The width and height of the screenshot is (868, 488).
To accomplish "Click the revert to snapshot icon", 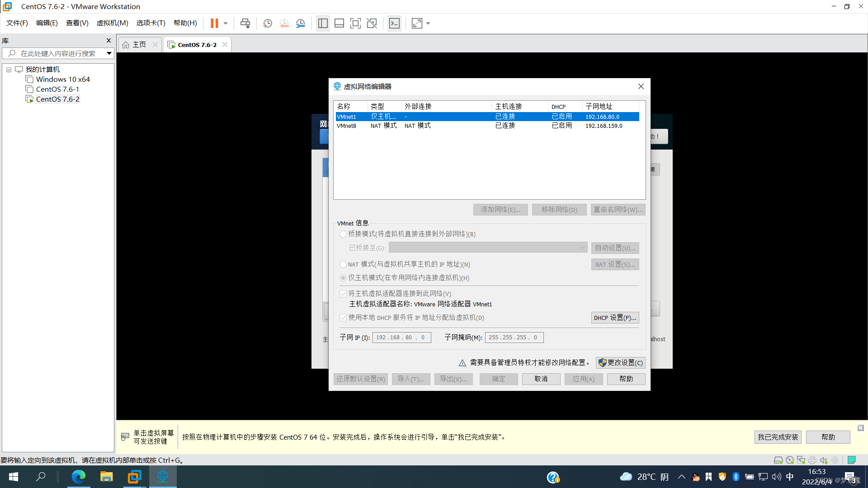I will click(x=284, y=23).
